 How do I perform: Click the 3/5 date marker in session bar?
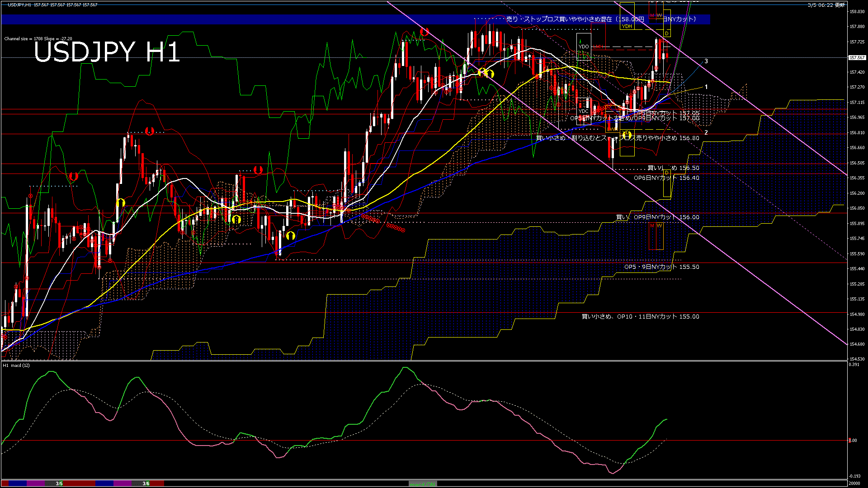59,483
